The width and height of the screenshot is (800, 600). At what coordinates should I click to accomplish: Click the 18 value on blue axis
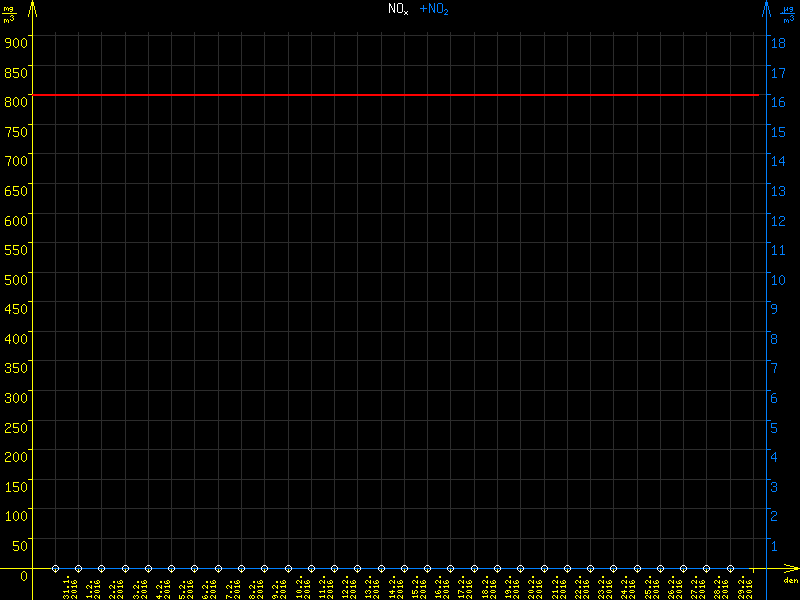[776, 42]
